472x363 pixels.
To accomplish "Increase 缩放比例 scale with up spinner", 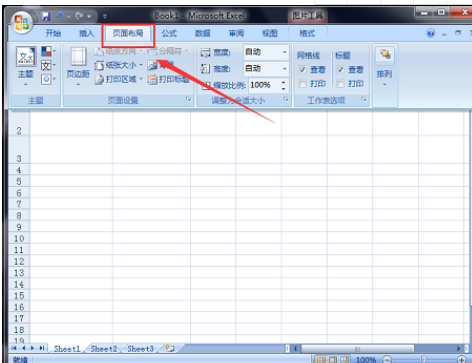I will coord(284,82).
